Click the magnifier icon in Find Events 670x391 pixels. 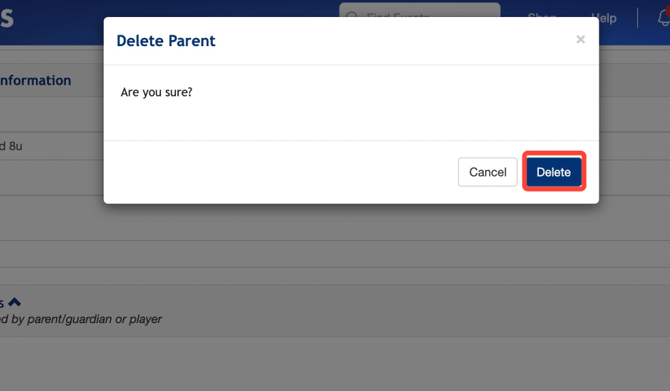click(x=351, y=17)
